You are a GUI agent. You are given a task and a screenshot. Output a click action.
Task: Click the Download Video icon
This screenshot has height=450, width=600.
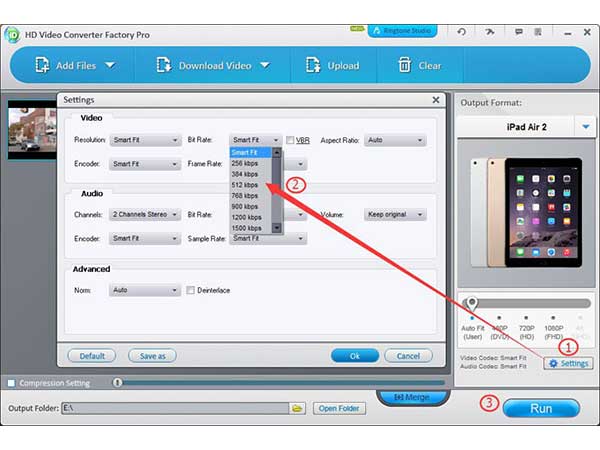click(164, 66)
